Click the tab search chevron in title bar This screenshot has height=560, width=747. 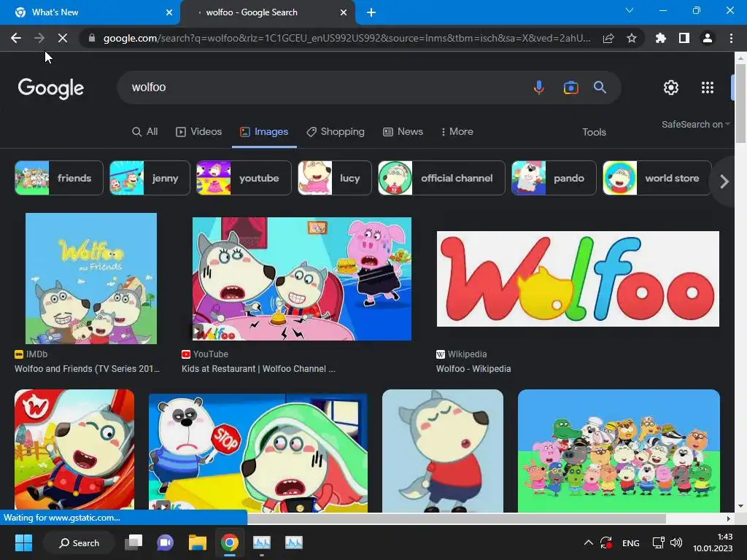tap(630, 10)
